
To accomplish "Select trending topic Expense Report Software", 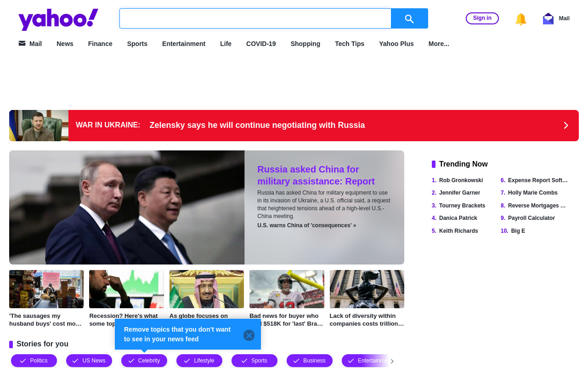I will (538, 180).
